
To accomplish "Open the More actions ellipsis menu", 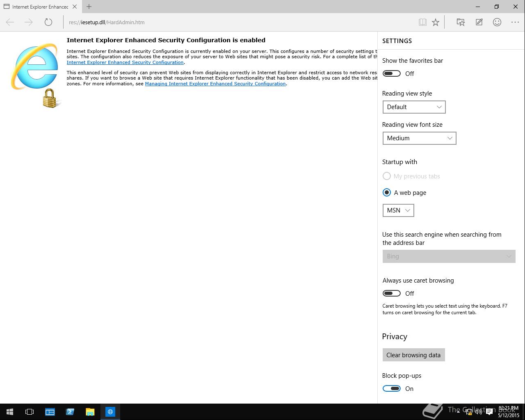I will click(x=515, y=22).
